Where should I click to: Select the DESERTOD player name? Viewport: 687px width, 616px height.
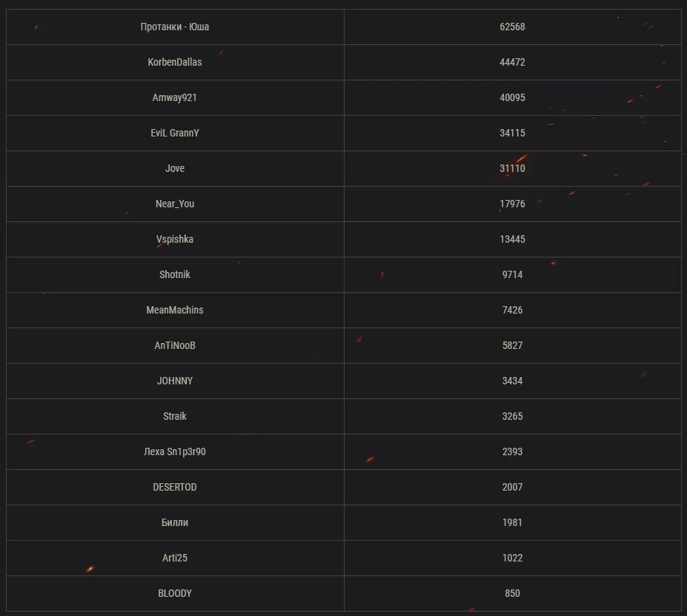pos(175,487)
